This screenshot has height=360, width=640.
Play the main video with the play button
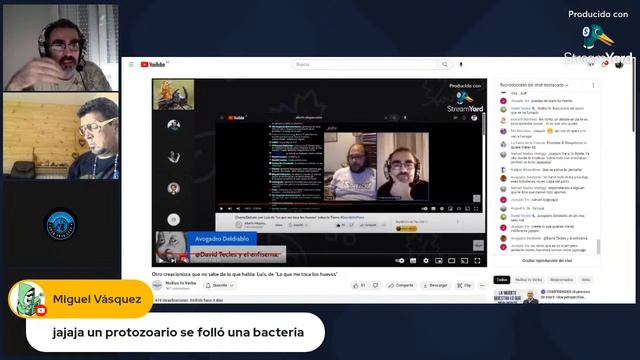tap(161, 260)
